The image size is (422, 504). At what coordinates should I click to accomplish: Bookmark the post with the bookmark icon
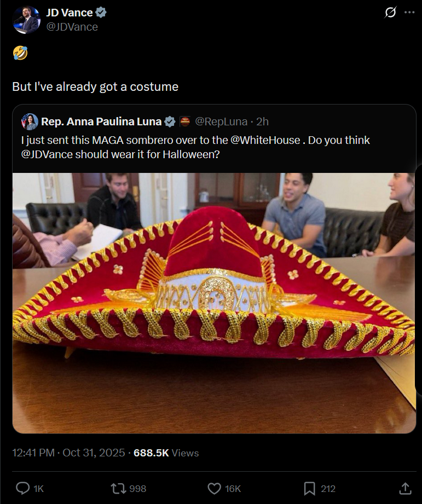click(309, 489)
